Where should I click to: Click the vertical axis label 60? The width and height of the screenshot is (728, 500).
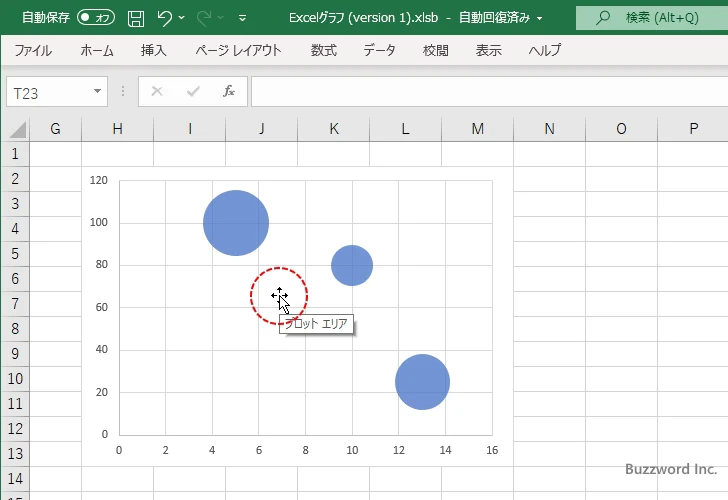[x=102, y=307]
